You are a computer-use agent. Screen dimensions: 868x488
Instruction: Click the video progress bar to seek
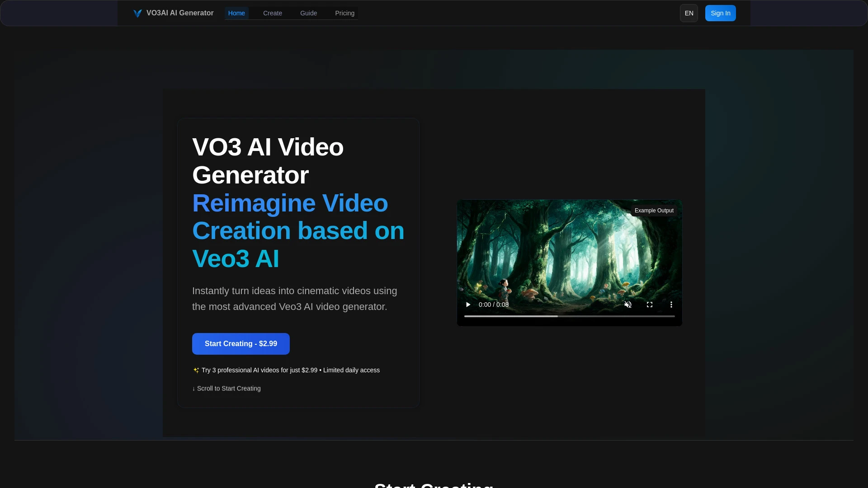(x=569, y=316)
